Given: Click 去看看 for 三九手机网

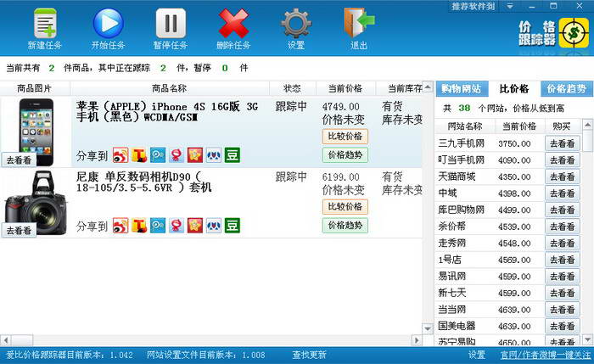Looking at the screenshot, I should (563, 143).
